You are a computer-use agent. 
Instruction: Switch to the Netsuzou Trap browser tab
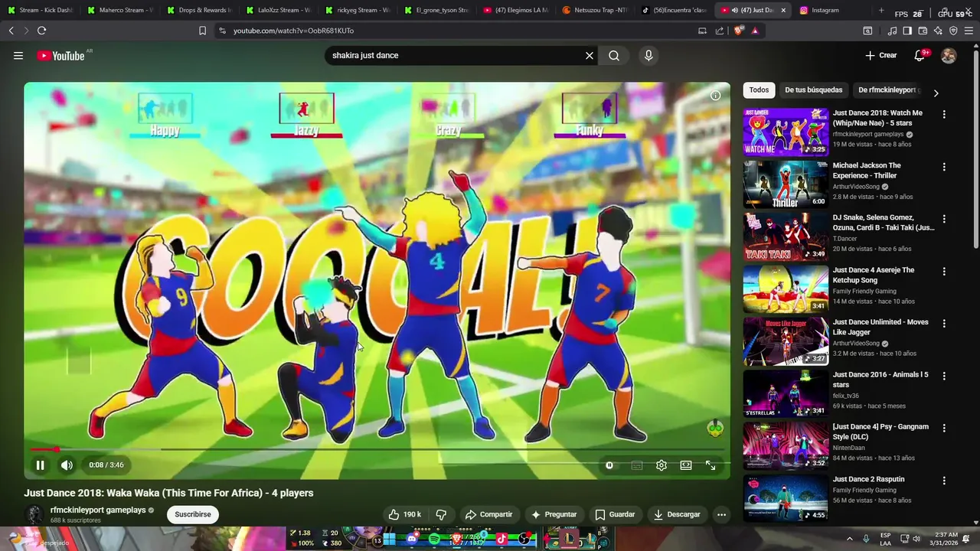(594, 10)
